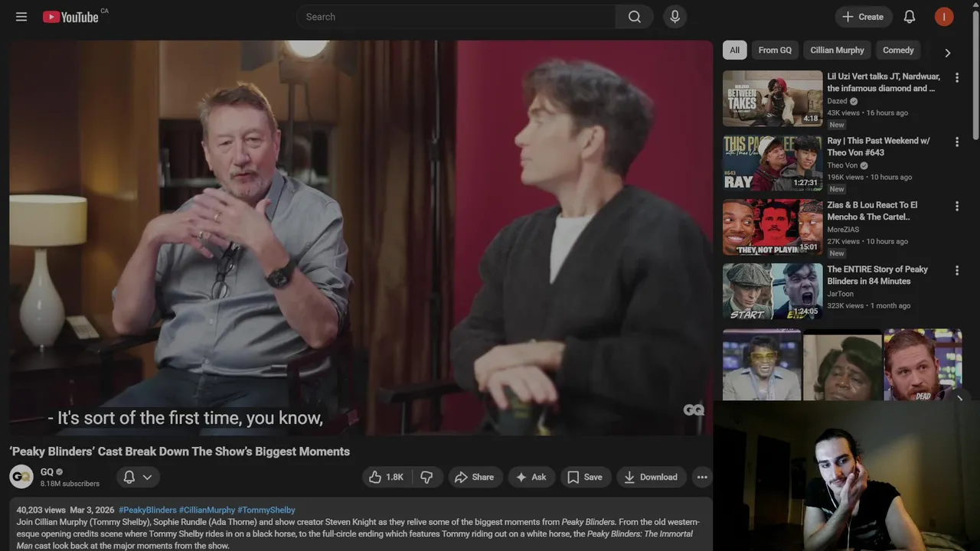Open more actions three-dot menu below video
Image resolution: width=980 pixels, height=551 pixels.
[702, 477]
